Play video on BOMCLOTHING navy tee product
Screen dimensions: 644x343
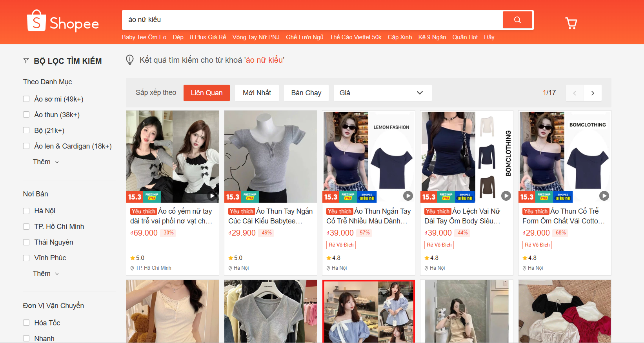click(604, 196)
